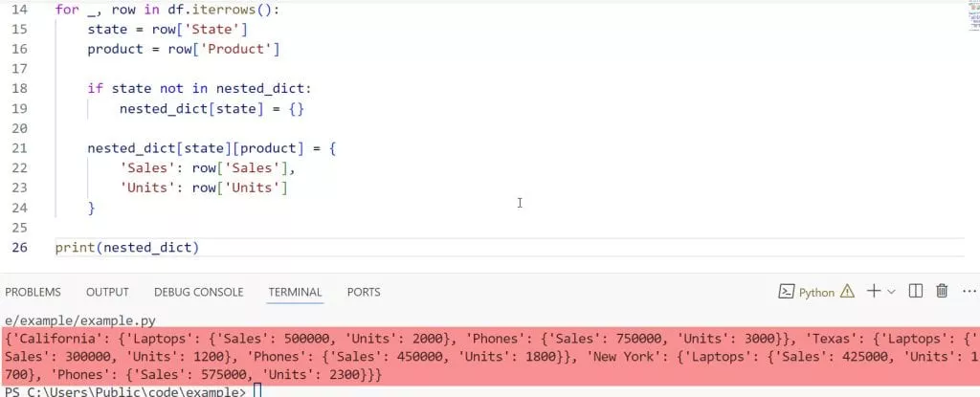Click the Python terminal label

(816, 293)
